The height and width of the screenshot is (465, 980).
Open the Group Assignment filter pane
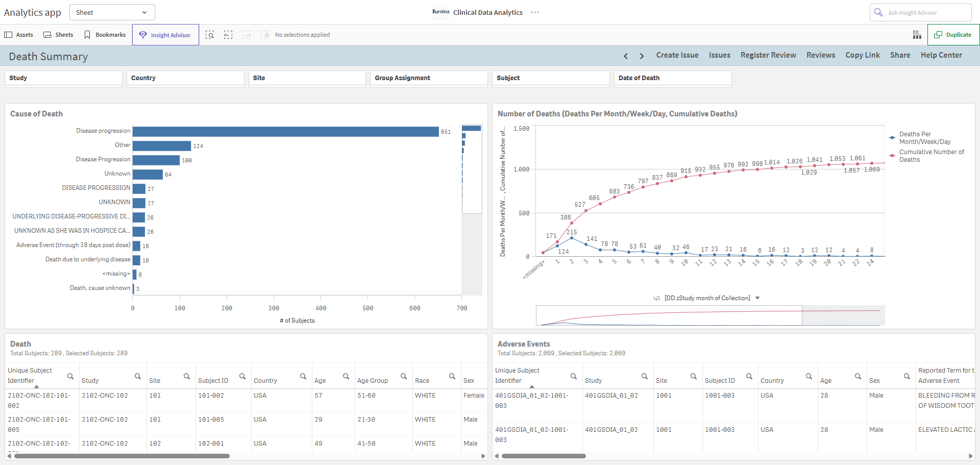pyautogui.click(x=429, y=78)
